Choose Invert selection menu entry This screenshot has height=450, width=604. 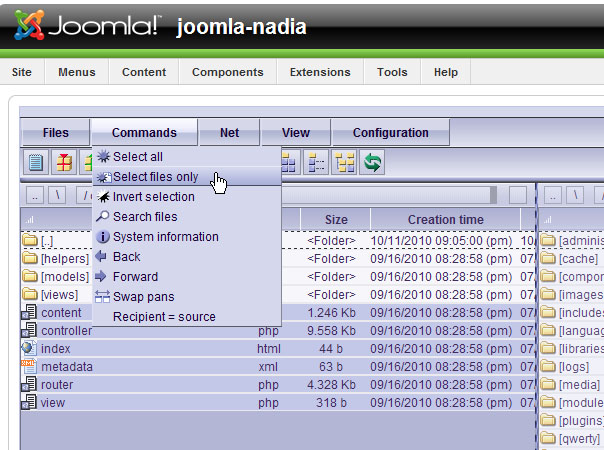tap(187, 196)
